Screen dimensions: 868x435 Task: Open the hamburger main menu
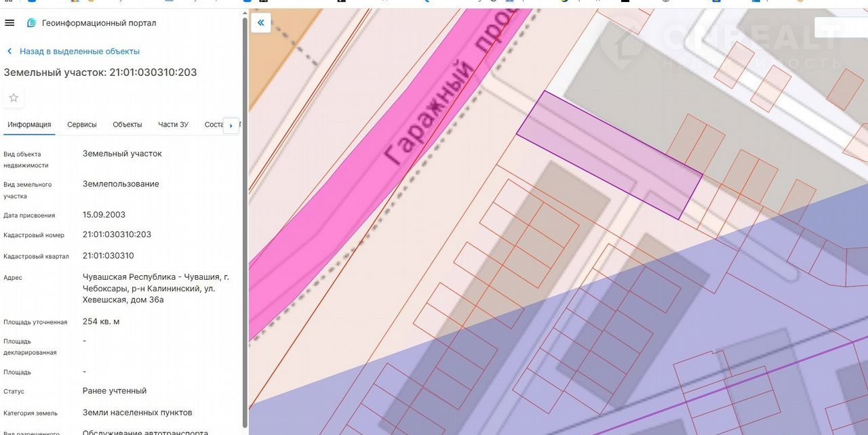[x=9, y=23]
